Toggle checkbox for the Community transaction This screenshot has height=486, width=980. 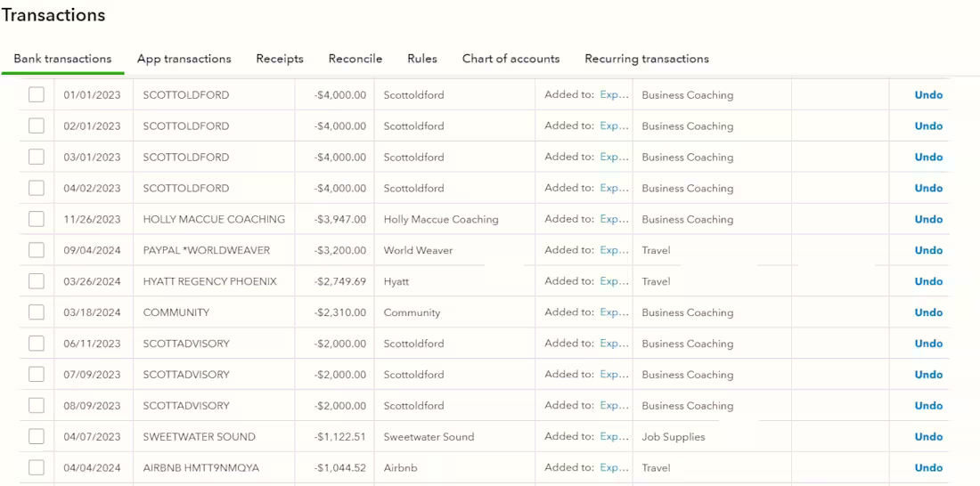click(x=37, y=312)
